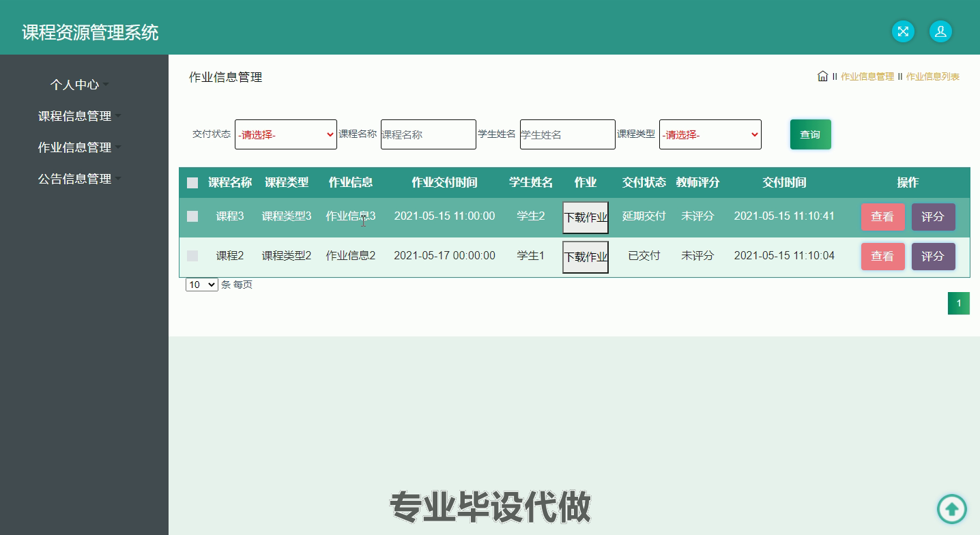980x535 pixels.
Task: Expand 课程信息管理 menu
Action: (x=79, y=116)
